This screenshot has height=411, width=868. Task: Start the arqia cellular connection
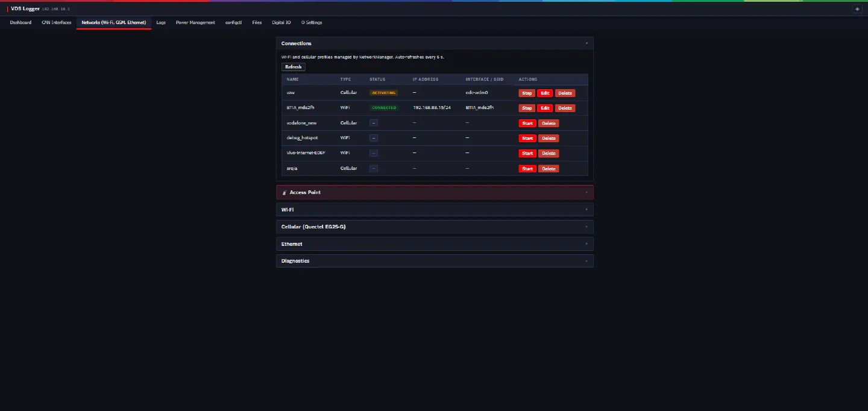click(527, 169)
